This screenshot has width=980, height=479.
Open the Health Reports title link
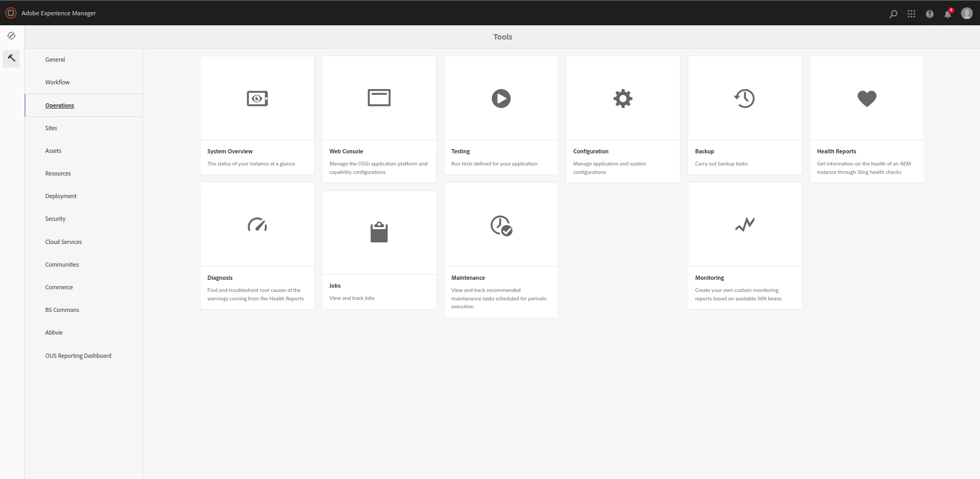837,151
